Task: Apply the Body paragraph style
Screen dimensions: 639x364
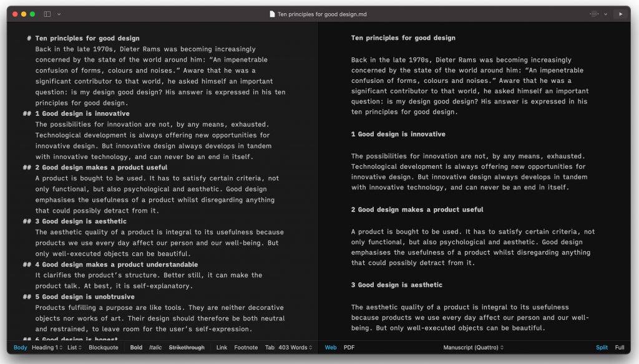Action: pyautogui.click(x=20, y=347)
